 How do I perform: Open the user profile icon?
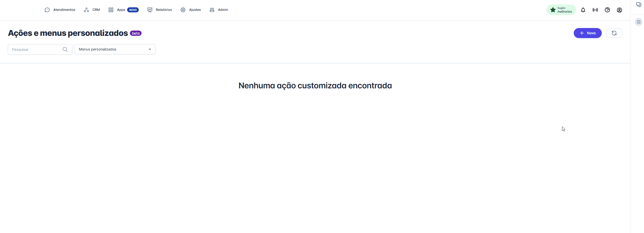(619, 10)
